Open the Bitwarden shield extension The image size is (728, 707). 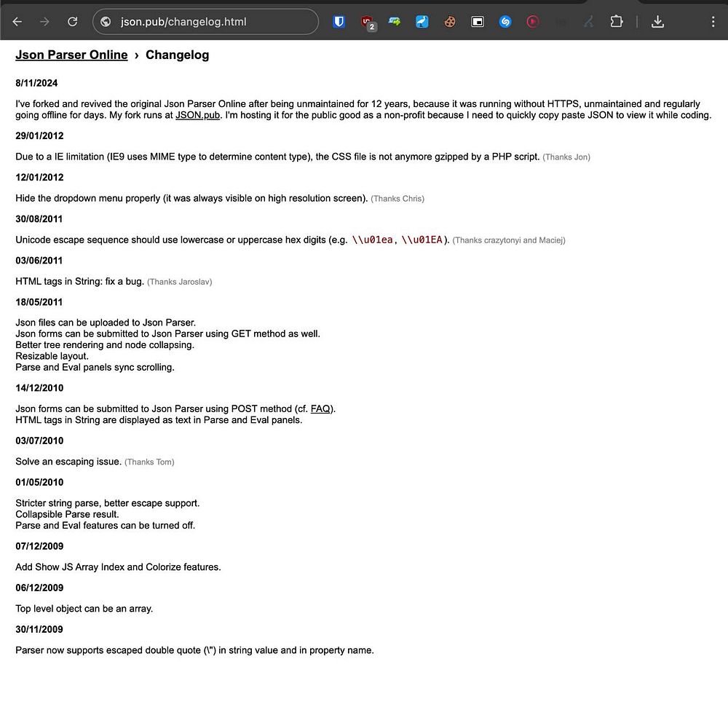pos(339,22)
